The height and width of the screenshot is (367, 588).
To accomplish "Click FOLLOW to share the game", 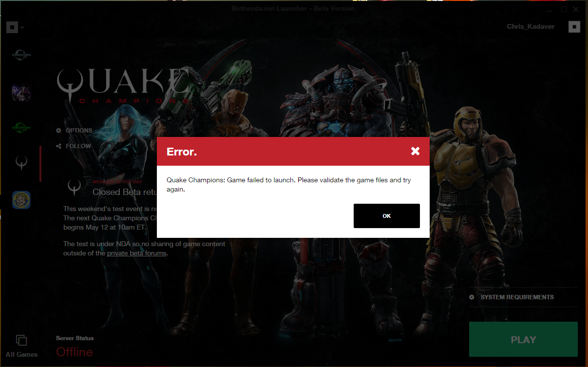I will [x=74, y=146].
